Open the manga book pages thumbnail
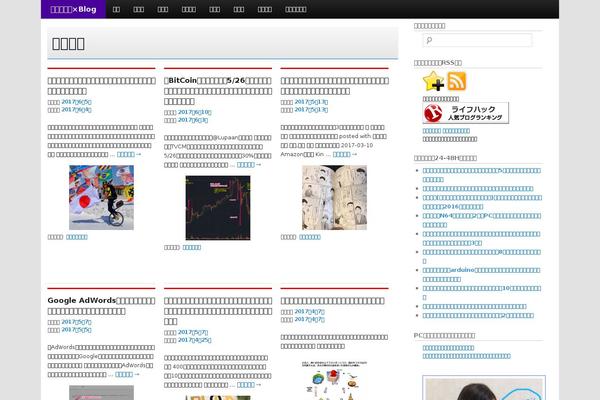 coord(334,198)
